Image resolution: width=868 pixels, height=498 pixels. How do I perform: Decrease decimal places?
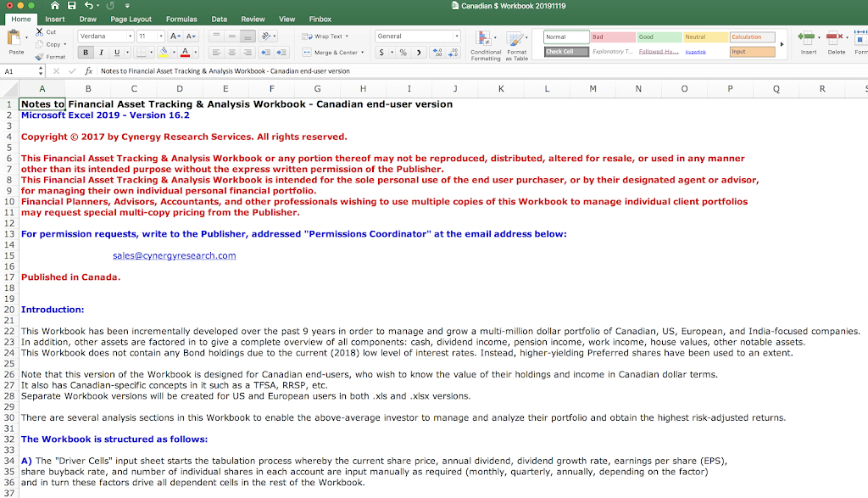tap(453, 53)
